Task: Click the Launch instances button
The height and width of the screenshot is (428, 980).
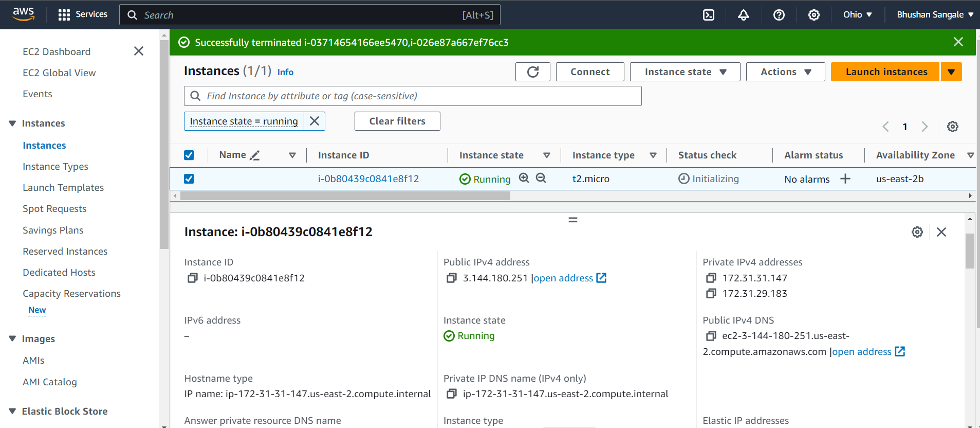Action: 885,72
